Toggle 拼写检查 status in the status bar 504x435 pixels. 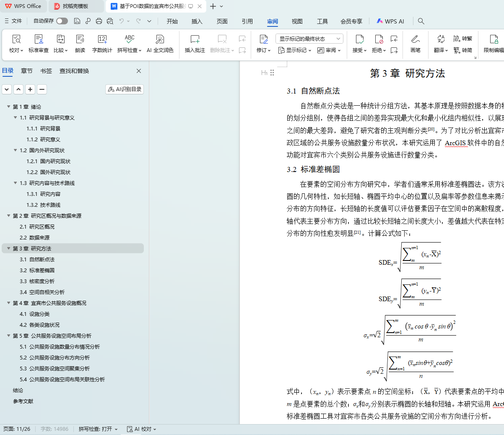pos(98,429)
